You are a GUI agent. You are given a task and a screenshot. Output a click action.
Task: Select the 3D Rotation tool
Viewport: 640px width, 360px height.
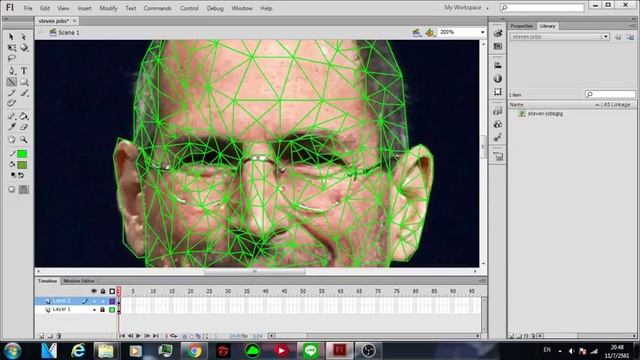tap(24, 48)
